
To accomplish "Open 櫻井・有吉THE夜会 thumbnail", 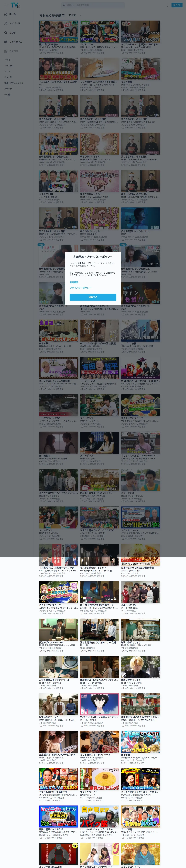I will point(59,31).
